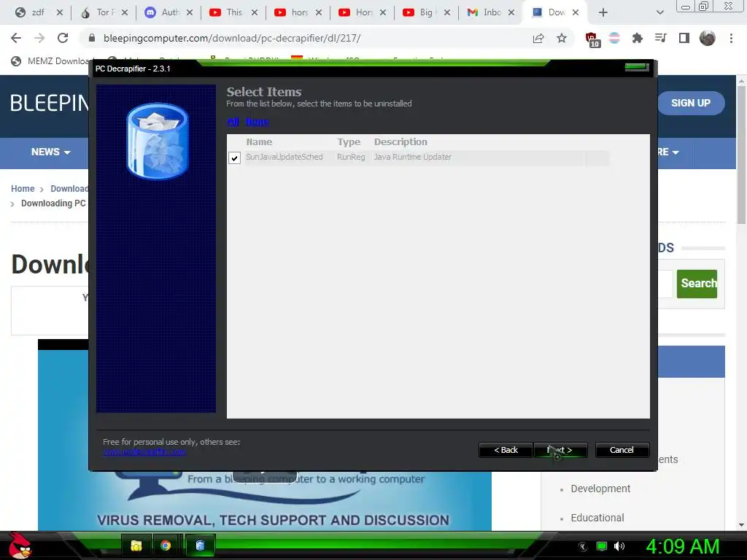
Task: Open the Chrome profile avatar
Action: 708,38
